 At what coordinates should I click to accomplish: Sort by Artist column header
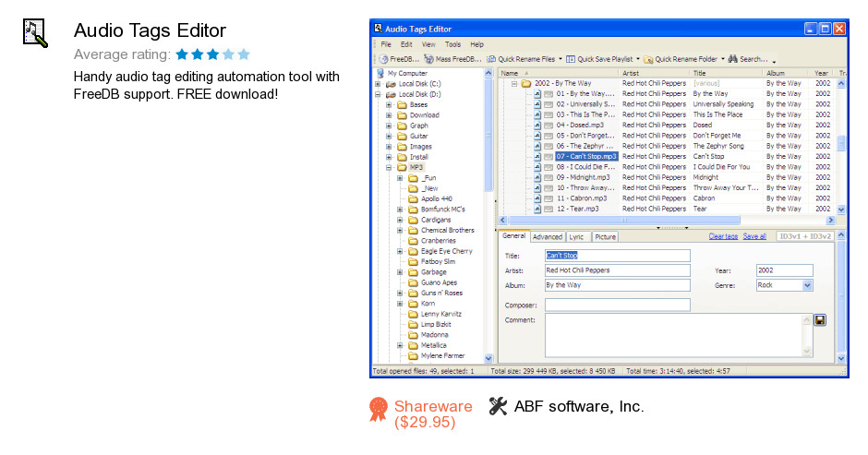(655, 73)
